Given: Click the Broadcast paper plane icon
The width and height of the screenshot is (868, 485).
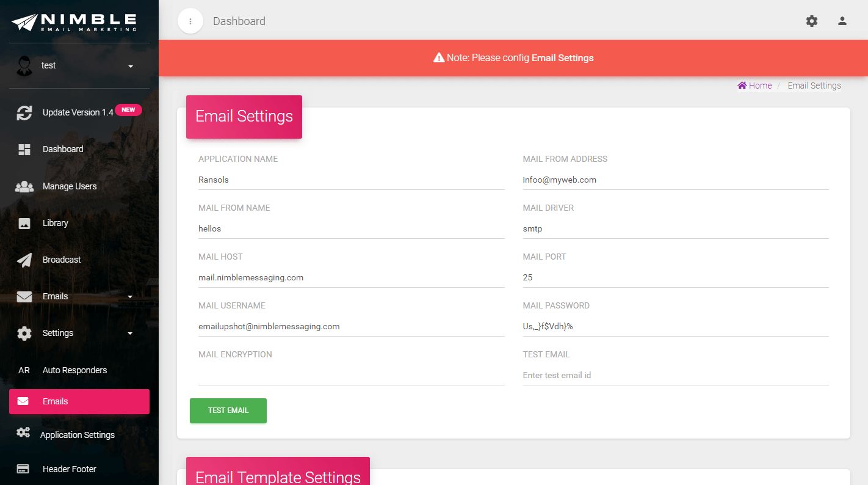Looking at the screenshot, I should click(x=24, y=260).
